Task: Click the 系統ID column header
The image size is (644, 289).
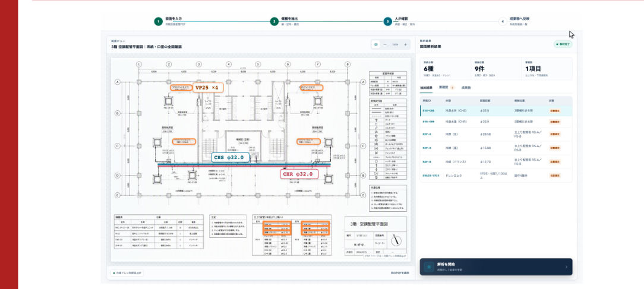Action: pyautogui.click(x=426, y=100)
